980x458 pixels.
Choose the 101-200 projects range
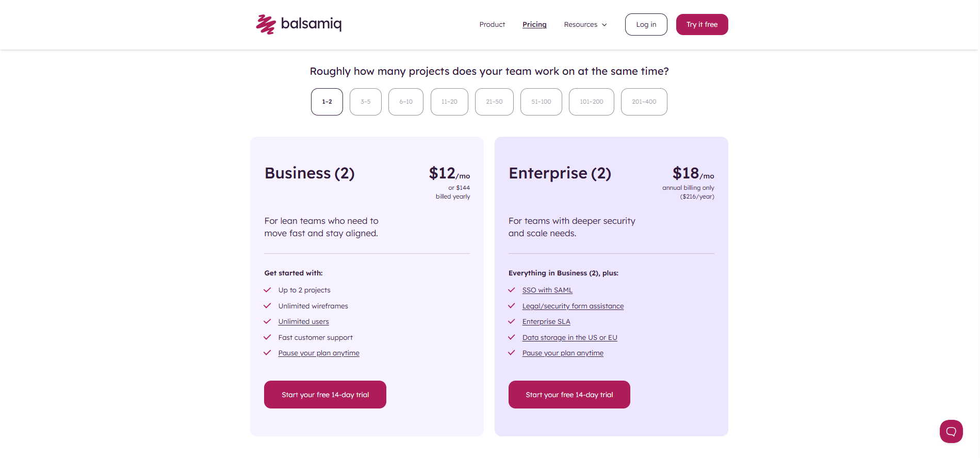[x=591, y=102]
